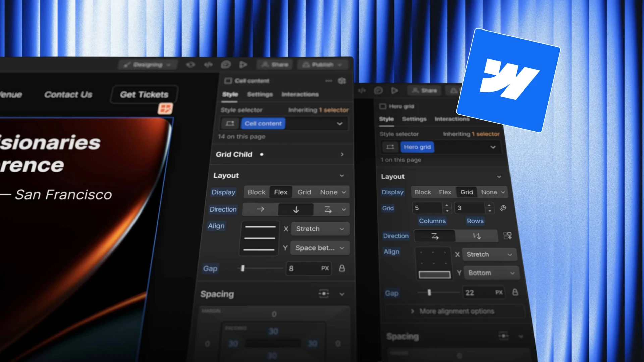The width and height of the screenshot is (644, 362).
Task: Click the Get Tickets button on canvas
Action: [x=144, y=95]
